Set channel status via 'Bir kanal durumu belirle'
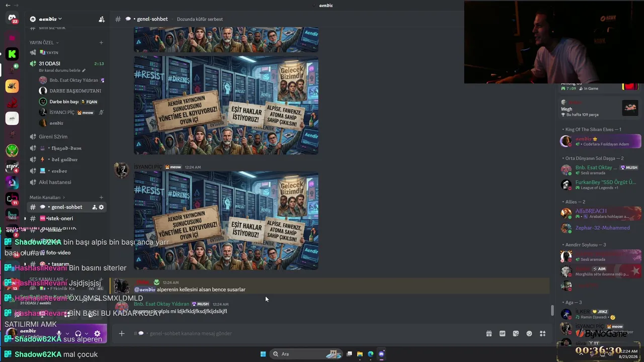Image resolution: width=644 pixels, height=362 pixels. tap(62, 70)
